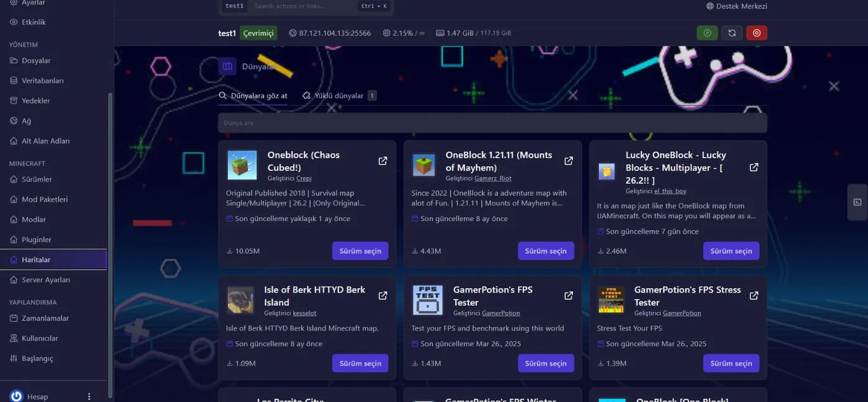The image size is (868, 402).
Task: Click OneBlock 1.21.11 map thumbnail
Action: click(424, 165)
